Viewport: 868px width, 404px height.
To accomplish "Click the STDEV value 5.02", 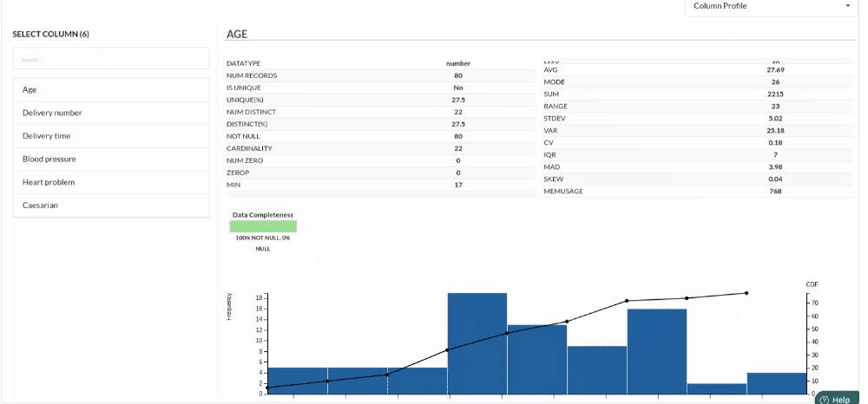I will point(775,118).
